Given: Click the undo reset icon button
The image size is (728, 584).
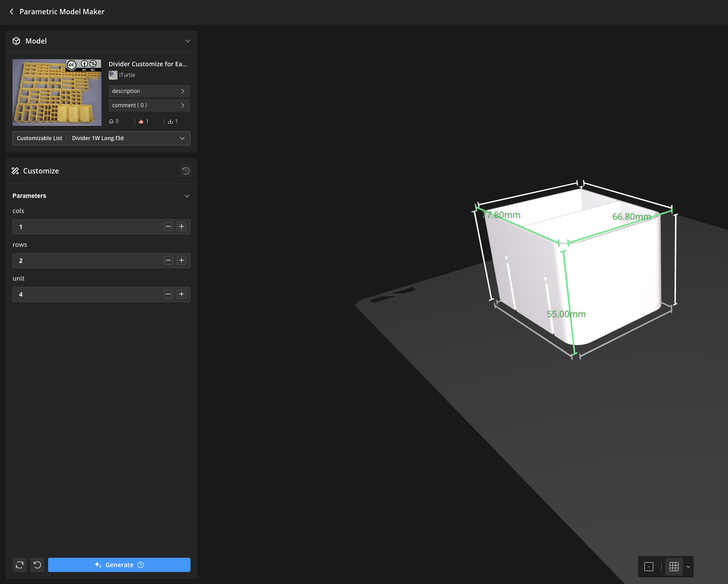Looking at the screenshot, I should [x=37, y=565].
